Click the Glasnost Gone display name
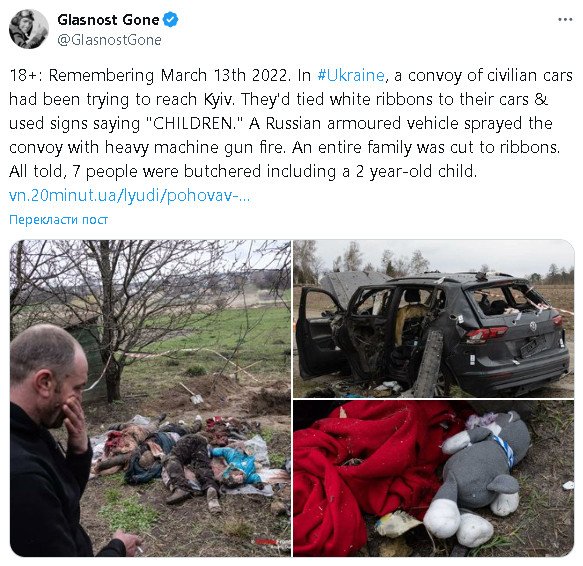The height and width of the screenshot is (566, 583). [x=108, y=20]
